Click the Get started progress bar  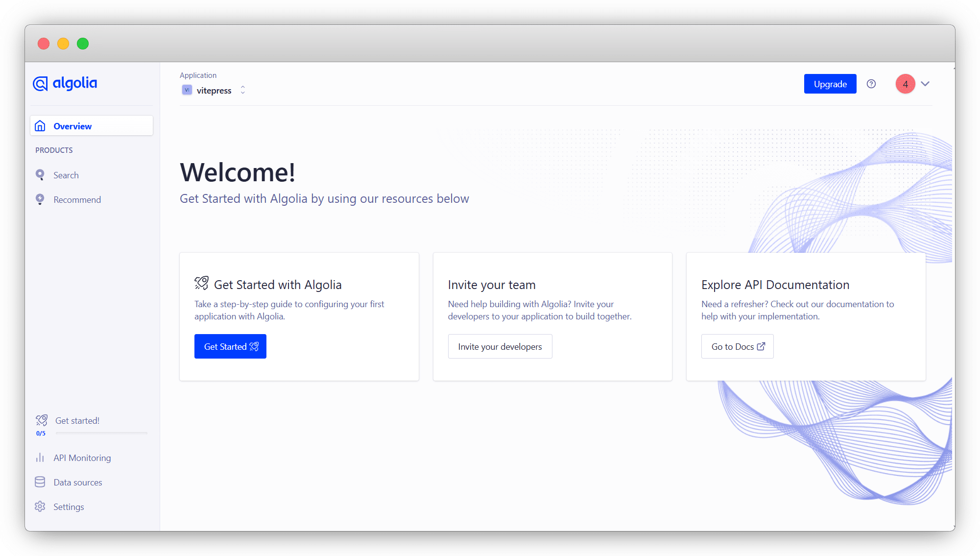tap(101, 433)
